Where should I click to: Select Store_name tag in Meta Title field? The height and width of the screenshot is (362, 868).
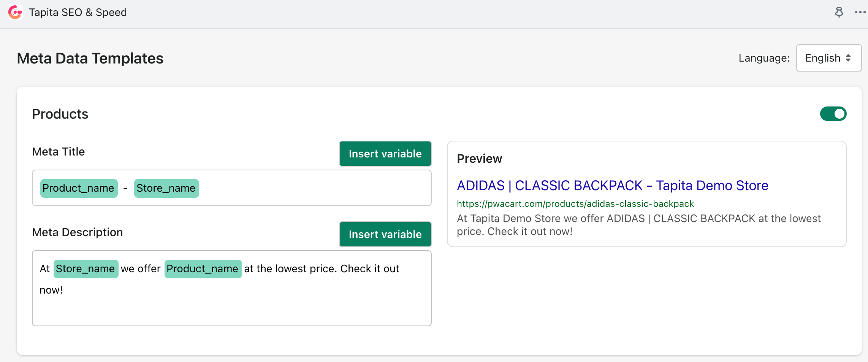pyautogui.click(x=166, y=188)
